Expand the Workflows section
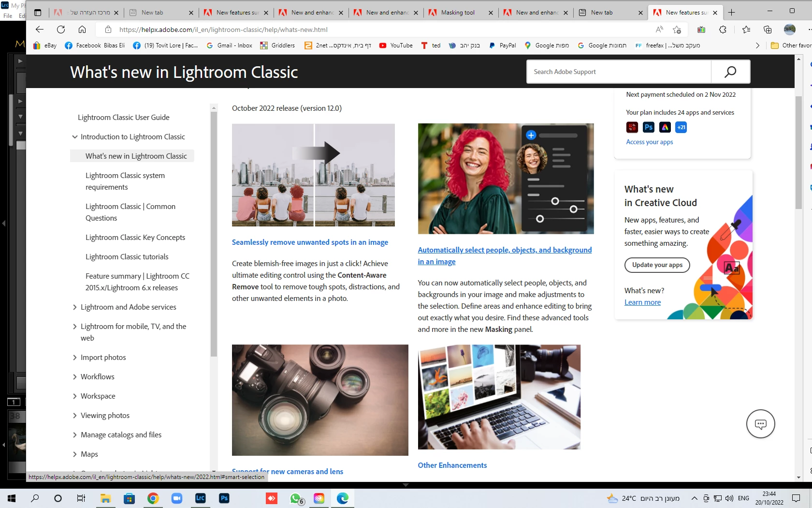The width and height of the screenshot is (812, 508). (x=75, y=377)
